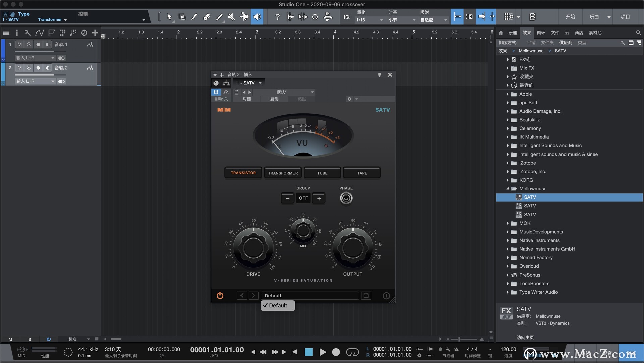Screen dimensions: 644x363
Task: Click the 开始 start page button
Action: click(570, 17)
